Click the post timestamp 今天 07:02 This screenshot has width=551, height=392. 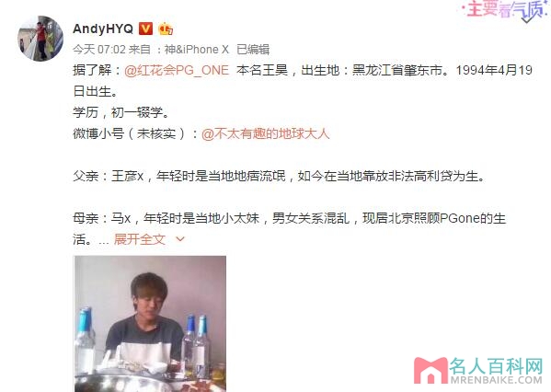99,50
